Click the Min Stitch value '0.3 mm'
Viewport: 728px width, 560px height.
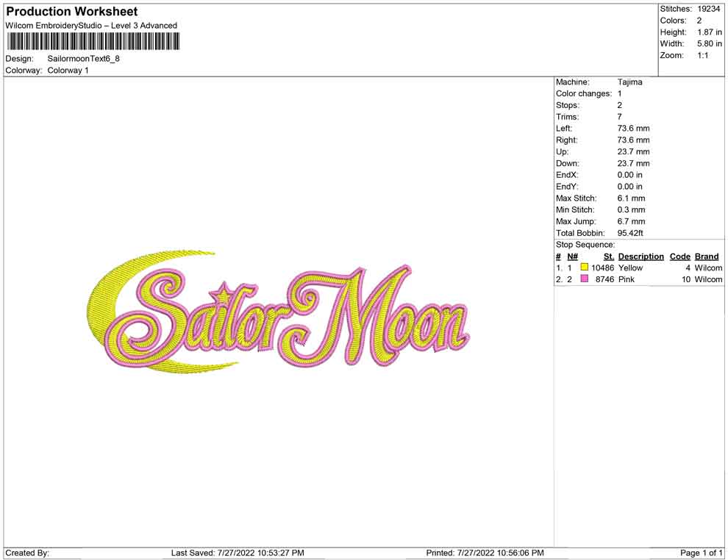click(631, 209)
